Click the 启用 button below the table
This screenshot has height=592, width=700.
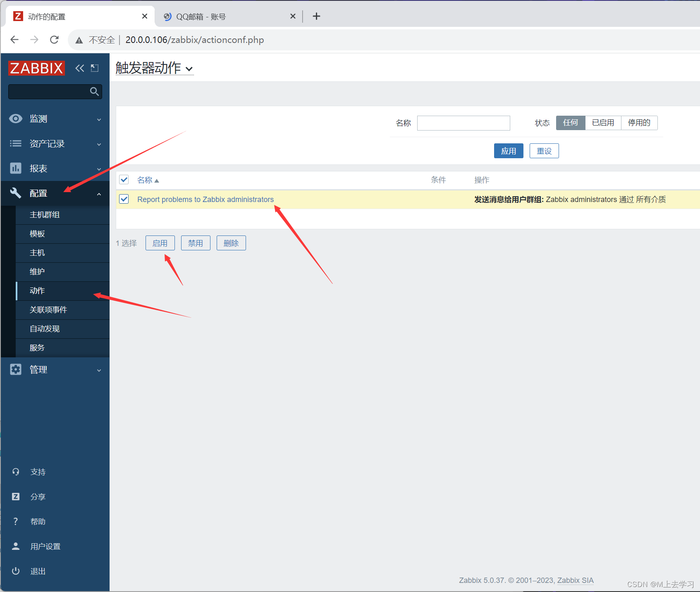(x=160, y=243)
